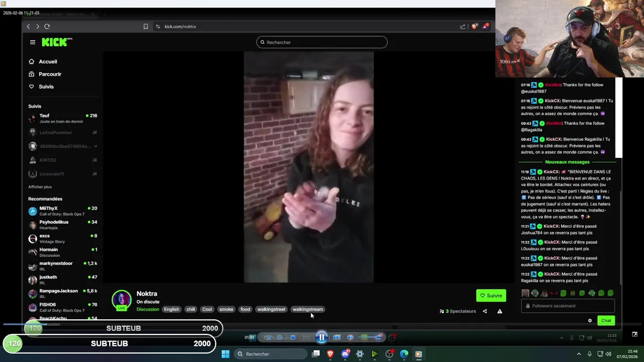Follow Noktra with Suivre button
This screenshot has height=362, width=644.
[491, 296]
